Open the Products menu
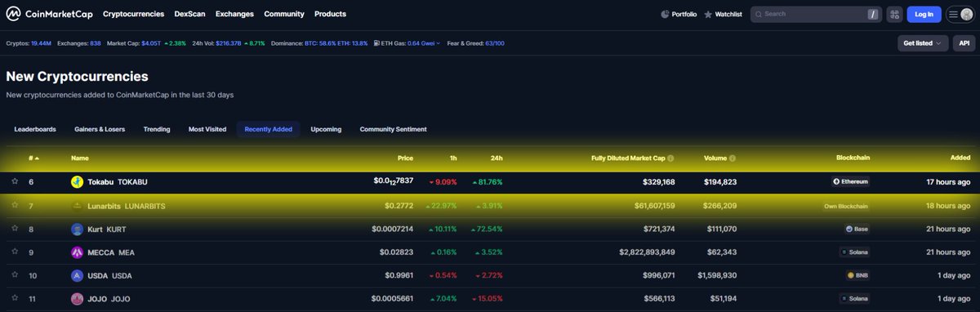Screen dimensions: 980x312 coord(330,14)
